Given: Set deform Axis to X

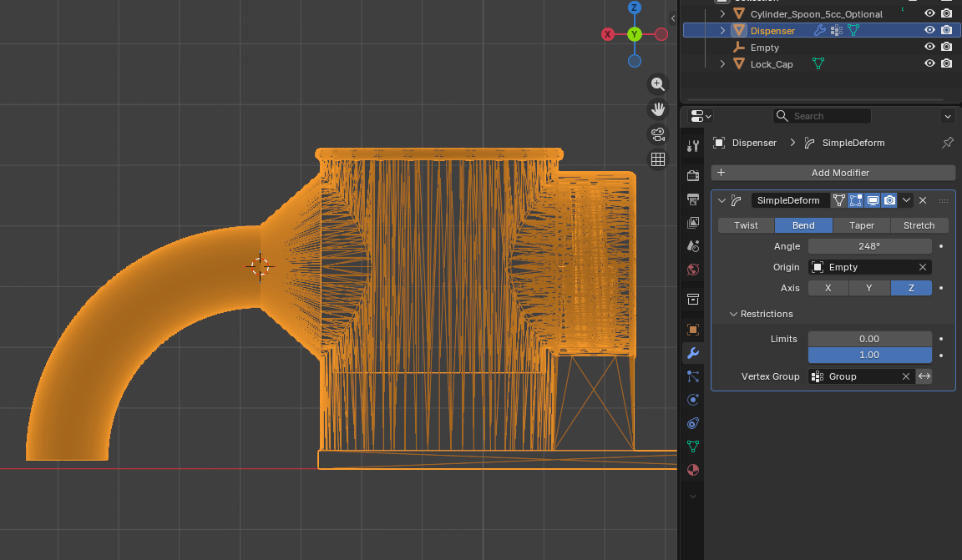Looking at the screenshot, I should (828, 288).
